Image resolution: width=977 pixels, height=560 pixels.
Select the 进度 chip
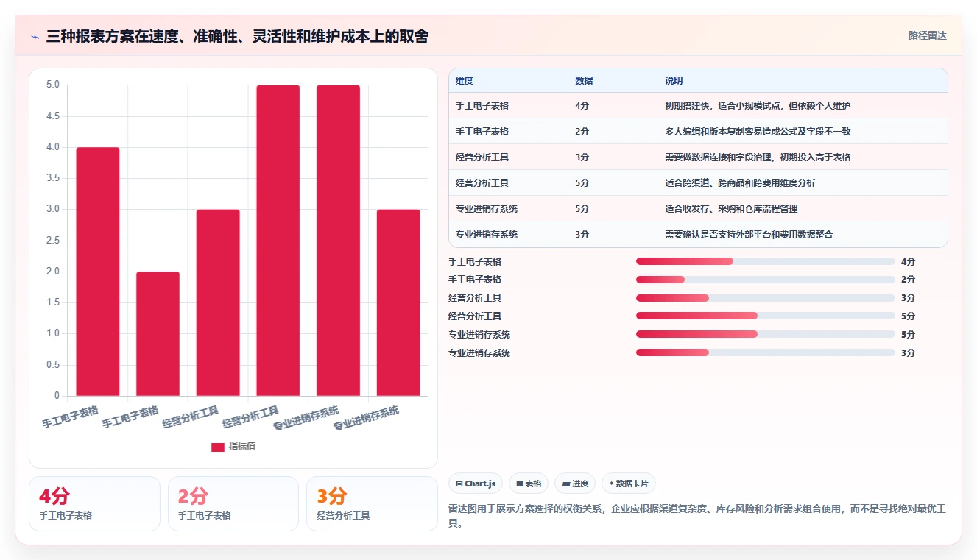click(x=575, y=483)
